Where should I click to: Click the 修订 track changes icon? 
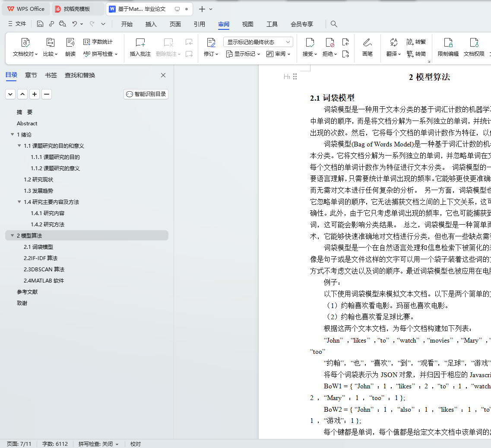coord(211,43)
